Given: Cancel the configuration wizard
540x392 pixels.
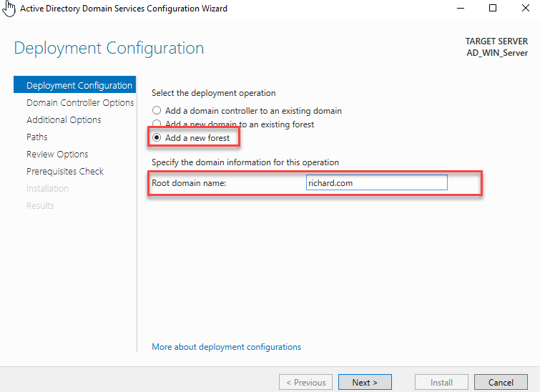Looking at the screenshot, I should pyautogui.click(x=501, y=382).
